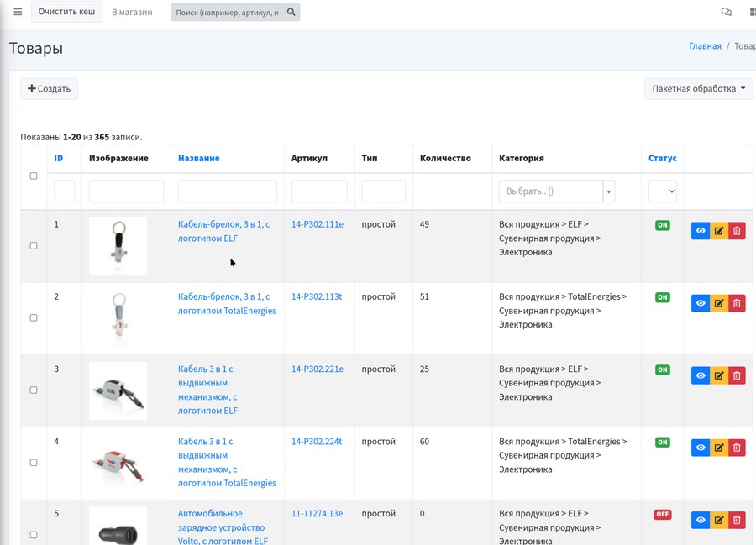Open the Статус filter dropdown

click(x=663, y=191)
